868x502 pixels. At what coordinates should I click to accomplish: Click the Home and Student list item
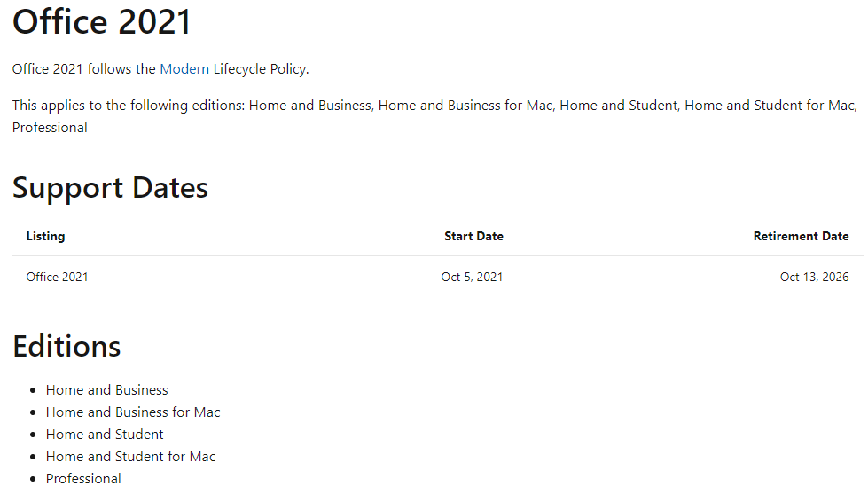pos(105,435)
